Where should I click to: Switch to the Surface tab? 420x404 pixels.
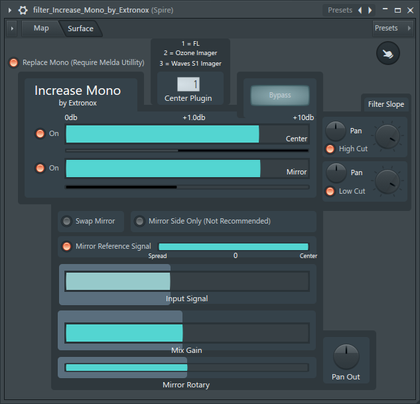80,29
